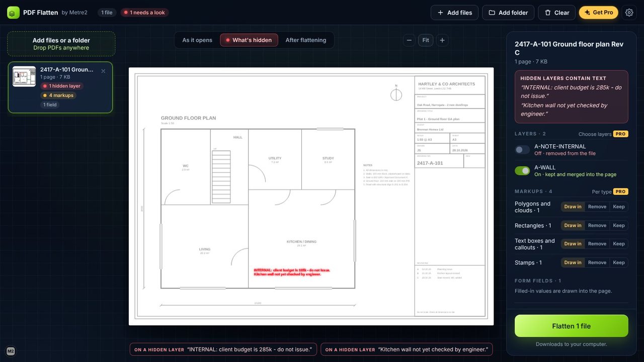The image size is (644, 362).
Task: Zoom out with the minus icon
Action: pyautogui.click(x=410, y=40)
